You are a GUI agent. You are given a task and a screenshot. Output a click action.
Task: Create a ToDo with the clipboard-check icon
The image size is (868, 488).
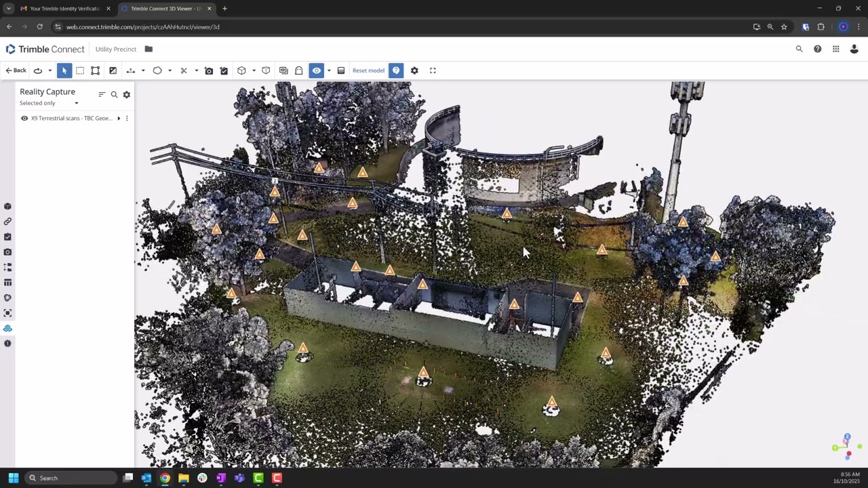point(224,70)
